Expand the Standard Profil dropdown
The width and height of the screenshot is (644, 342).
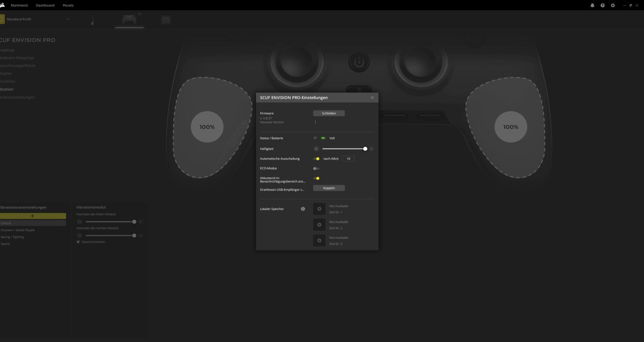click(x=68, y=19)
